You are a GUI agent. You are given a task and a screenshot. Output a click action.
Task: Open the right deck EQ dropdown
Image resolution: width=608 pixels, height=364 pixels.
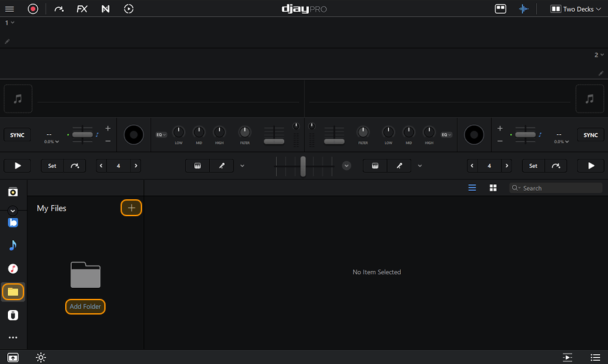coord(446,135)
